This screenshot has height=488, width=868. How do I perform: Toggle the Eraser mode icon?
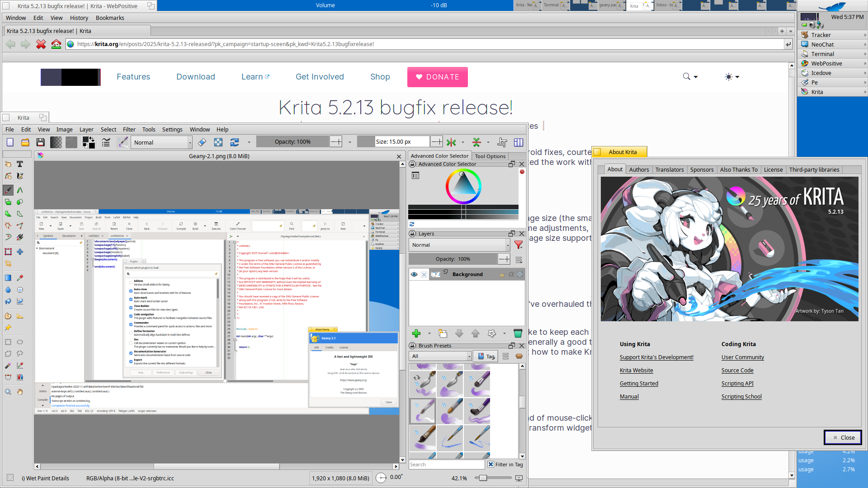click(202, 142)
